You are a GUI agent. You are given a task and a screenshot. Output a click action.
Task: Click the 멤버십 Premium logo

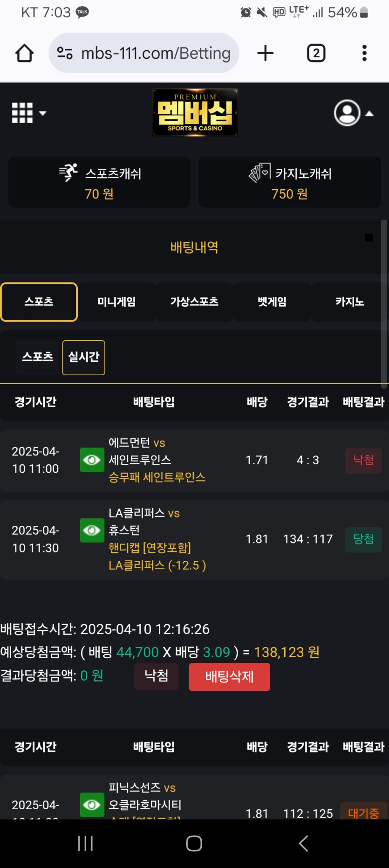(x=195, y=112)
